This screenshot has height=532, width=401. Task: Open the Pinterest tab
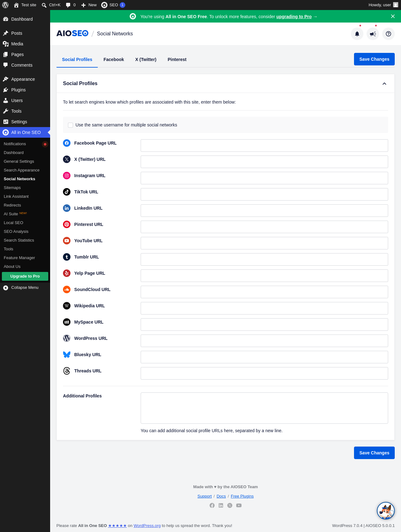[x=177, y=59]
